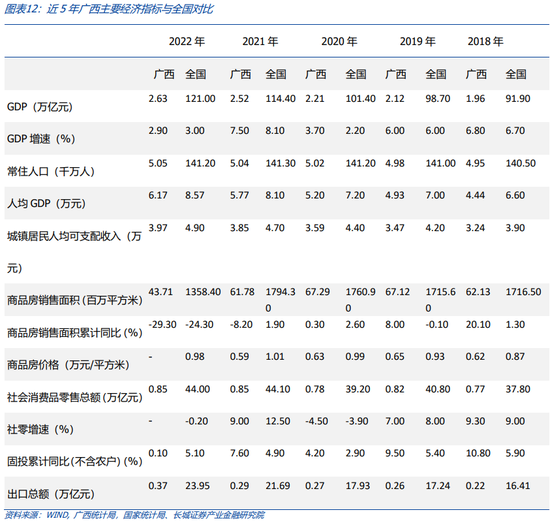
Task: Click the GDP value '121.00'
Action: pos(200,99)
